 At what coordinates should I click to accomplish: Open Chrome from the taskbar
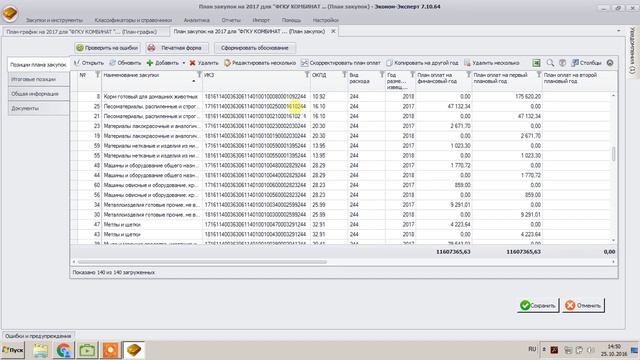point(64,350)
